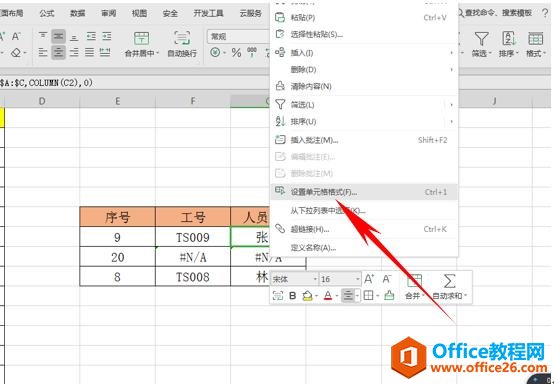Click ribbon increase font size icon
Viewport: 554px width, 385px height.
(x=2, y=36)
